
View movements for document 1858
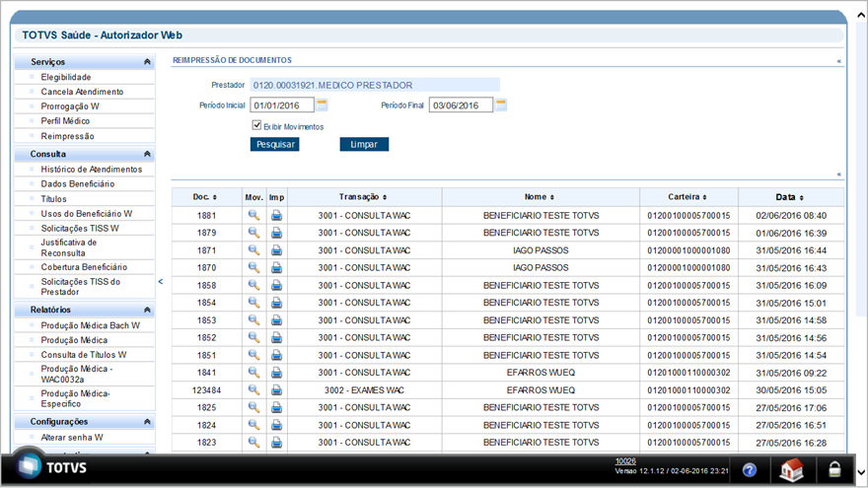click(x=253, y=285)
